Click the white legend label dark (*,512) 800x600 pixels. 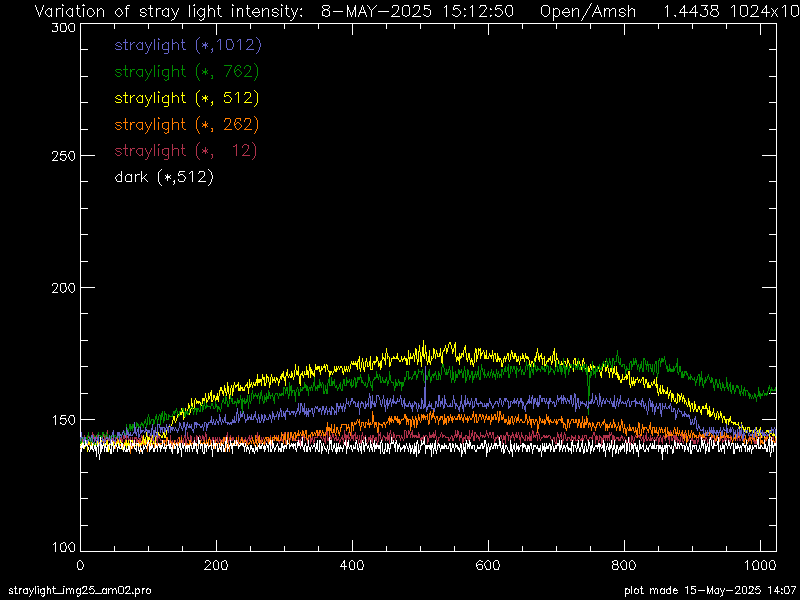click(x=164, y=178)
